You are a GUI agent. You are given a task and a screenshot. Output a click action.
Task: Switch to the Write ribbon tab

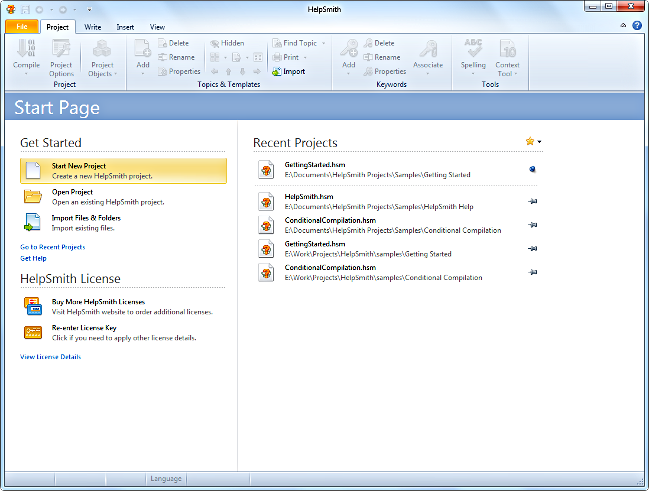tap(93, 27)
